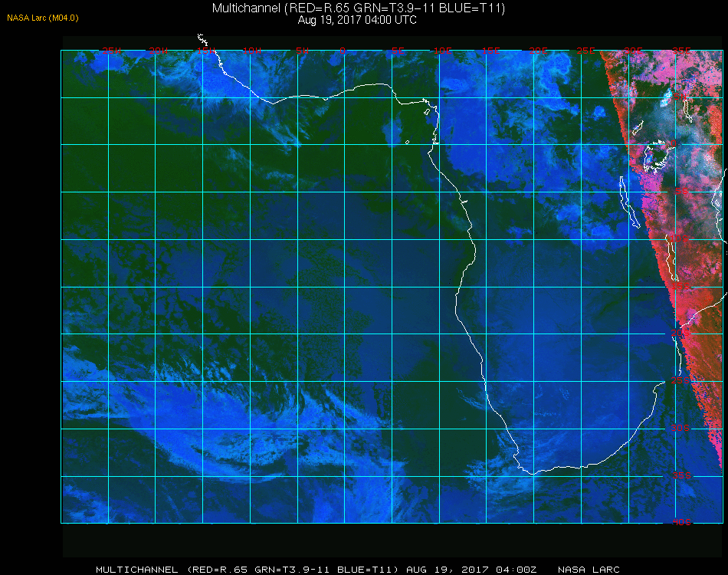Click the 25E longitude label
Screen dimensions: 728x575
pyautogui.click(x=585, y=51)
